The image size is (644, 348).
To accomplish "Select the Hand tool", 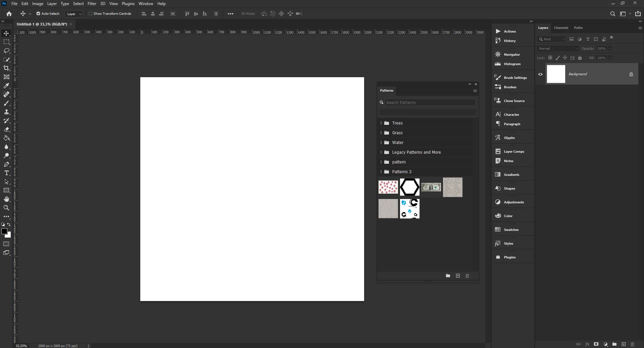I will [6, 199].
